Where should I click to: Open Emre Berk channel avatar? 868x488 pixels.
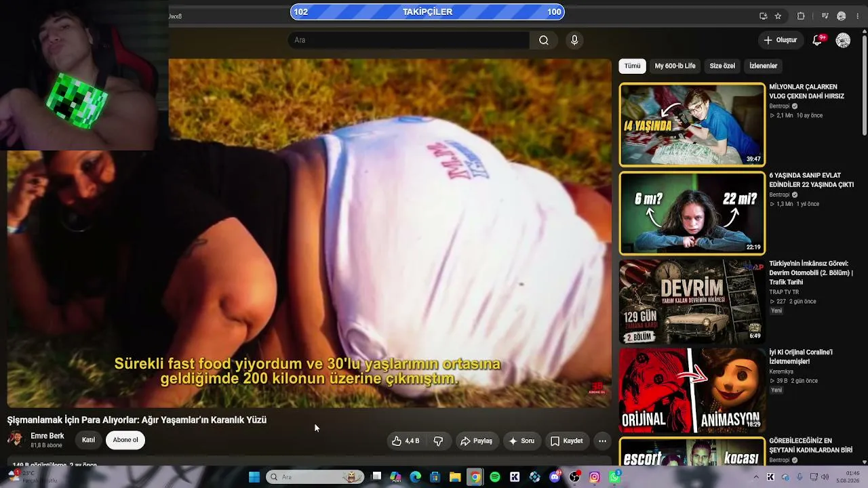pyautogui.click(x=15, y=439)
